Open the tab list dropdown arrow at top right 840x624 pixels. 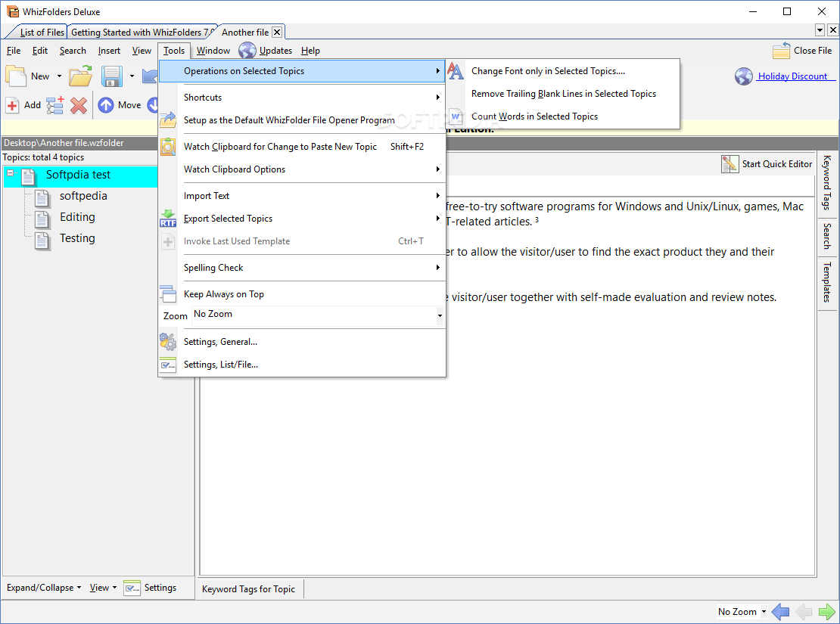pos(820,30)
